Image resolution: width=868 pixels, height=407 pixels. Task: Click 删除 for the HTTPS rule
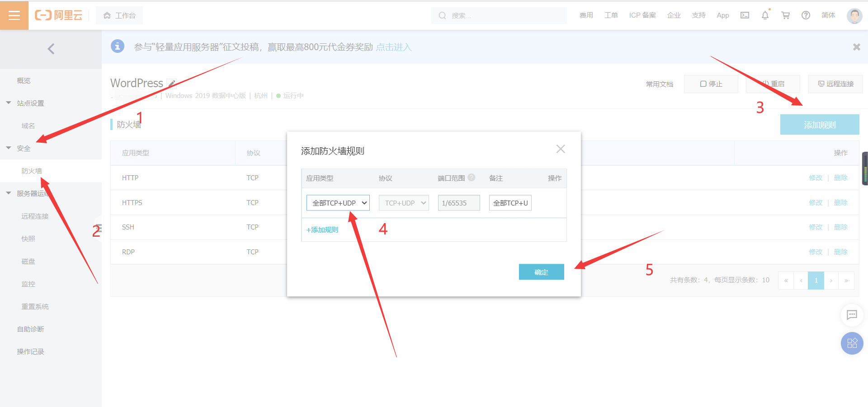(840, 203)
